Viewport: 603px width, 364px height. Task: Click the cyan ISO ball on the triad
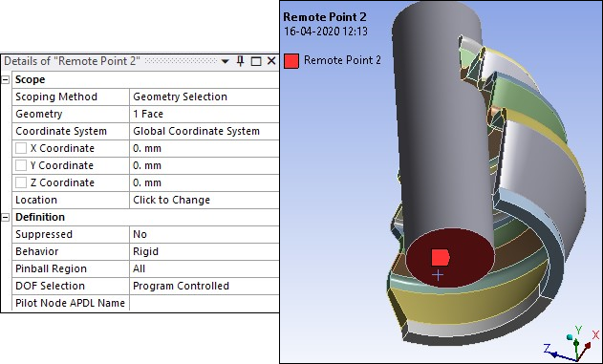coord(570,337)
